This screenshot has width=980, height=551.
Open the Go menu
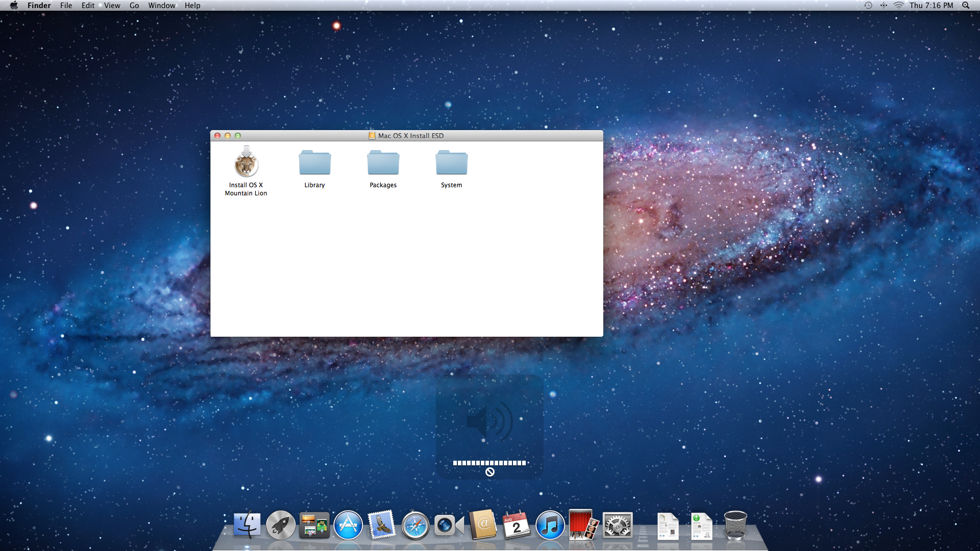click(134, 5)
